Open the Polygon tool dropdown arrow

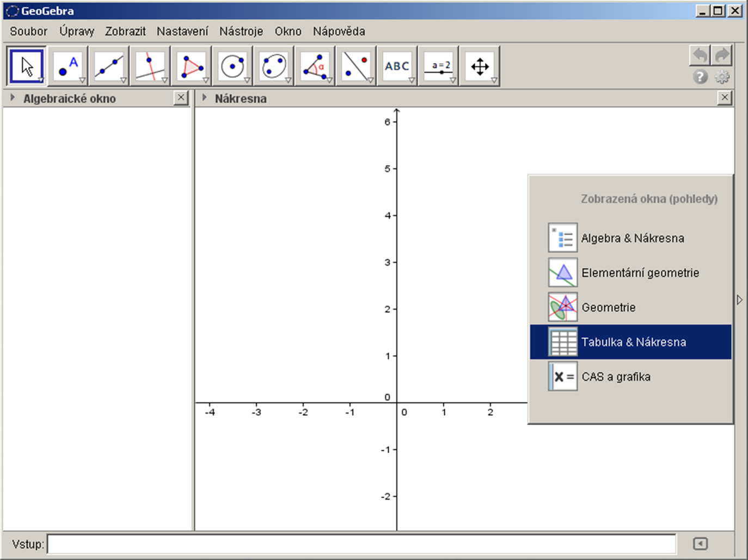tap(206, 80)
